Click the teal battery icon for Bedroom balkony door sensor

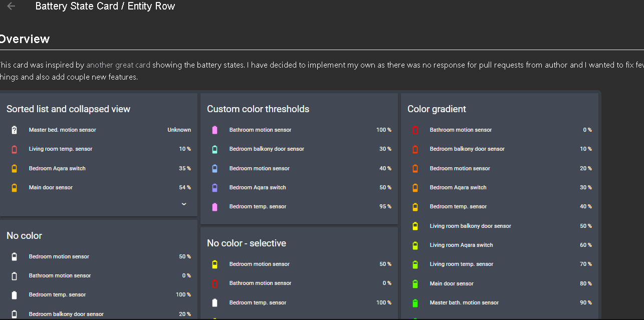[x=214, y=149]
